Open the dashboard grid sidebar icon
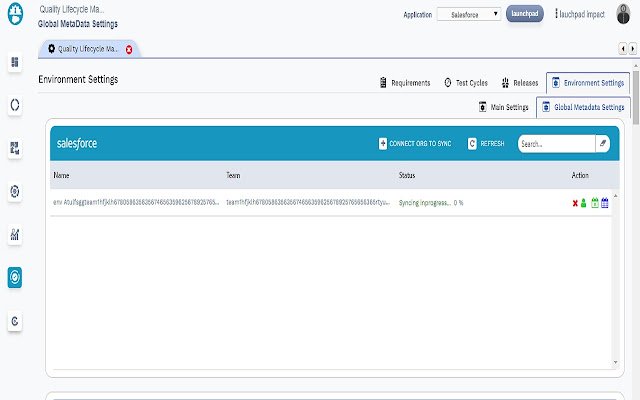 click(x=15, y=62)
